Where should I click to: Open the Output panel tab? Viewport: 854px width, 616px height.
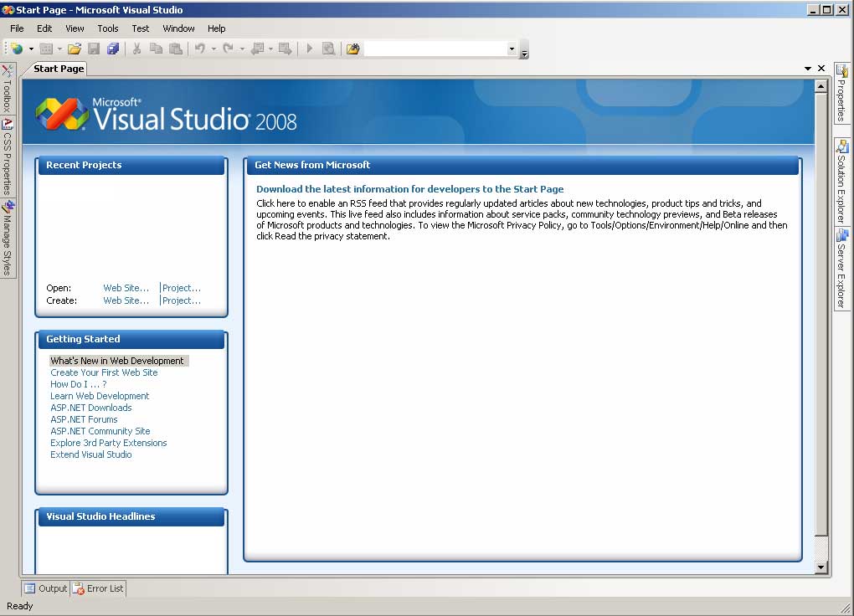pyautogui.click(x=46, y=588)
